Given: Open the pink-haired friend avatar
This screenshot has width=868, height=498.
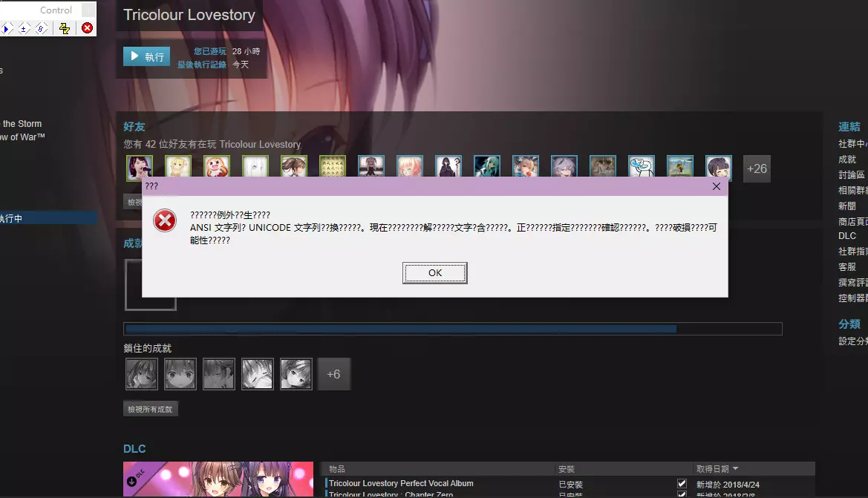Looking at the screenshot, I should coord(410,166).
